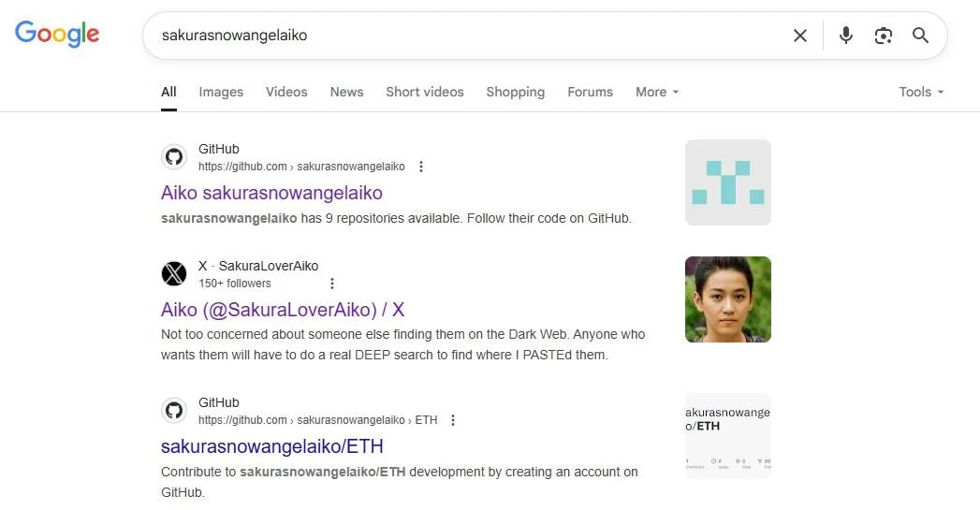Viewport: 980px width, 510px height.
Task: Open options menu for first GitHub result
Action: pyautogui.click(x=421, y=167)
